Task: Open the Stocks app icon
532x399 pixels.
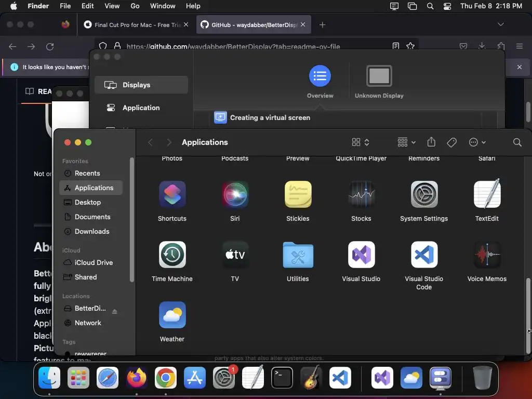Action: (x=361, y=194)
